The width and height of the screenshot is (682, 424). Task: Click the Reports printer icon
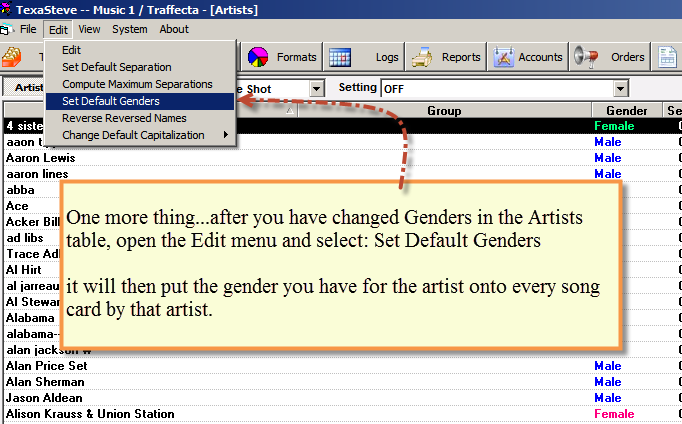click(422, 57)
